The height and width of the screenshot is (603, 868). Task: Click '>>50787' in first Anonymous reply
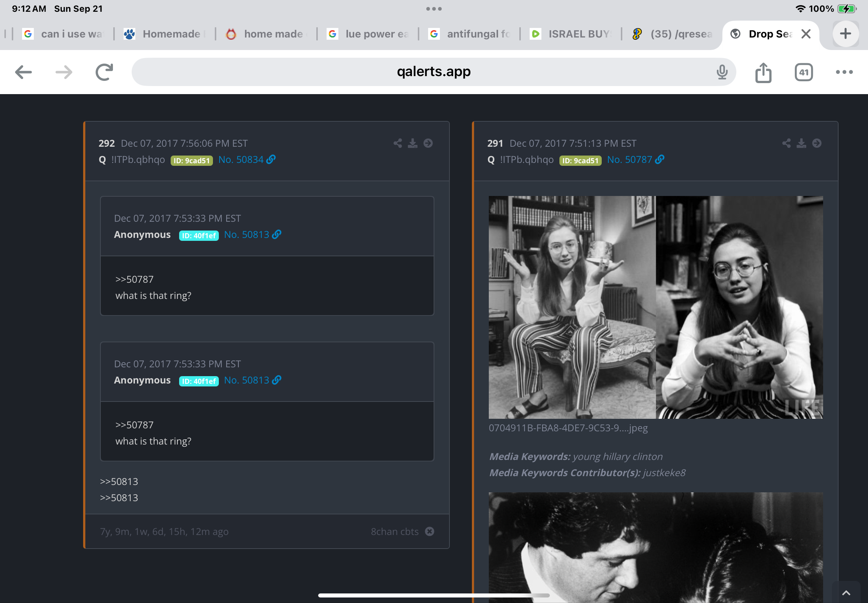coord(135,279)
